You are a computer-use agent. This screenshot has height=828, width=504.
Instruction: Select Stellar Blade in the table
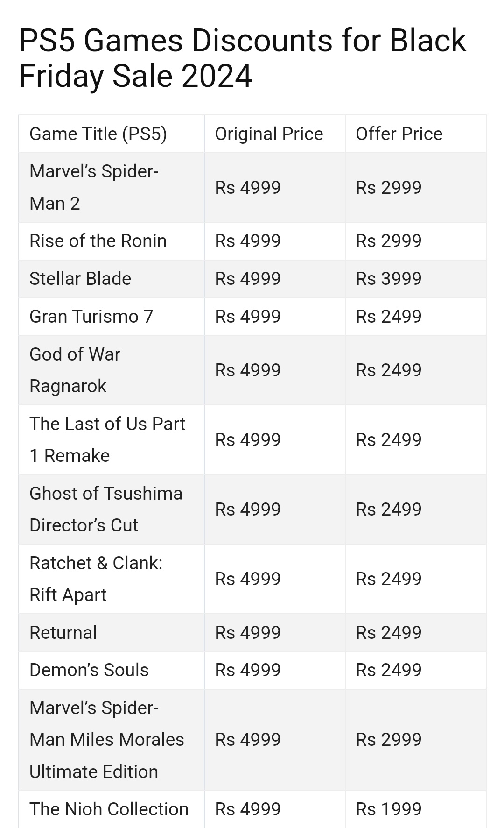(x=80, y=279)
